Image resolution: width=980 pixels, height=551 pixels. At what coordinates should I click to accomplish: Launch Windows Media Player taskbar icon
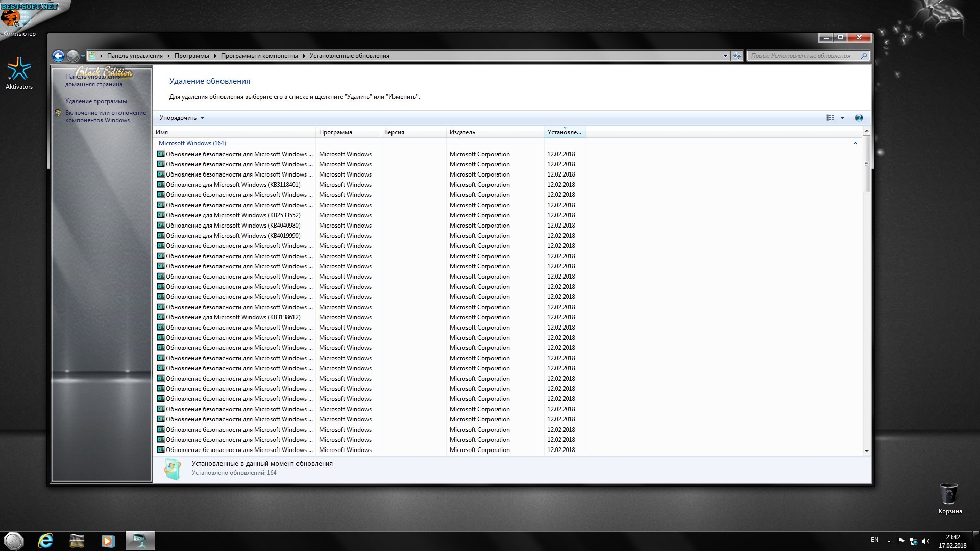click(108, 541)
